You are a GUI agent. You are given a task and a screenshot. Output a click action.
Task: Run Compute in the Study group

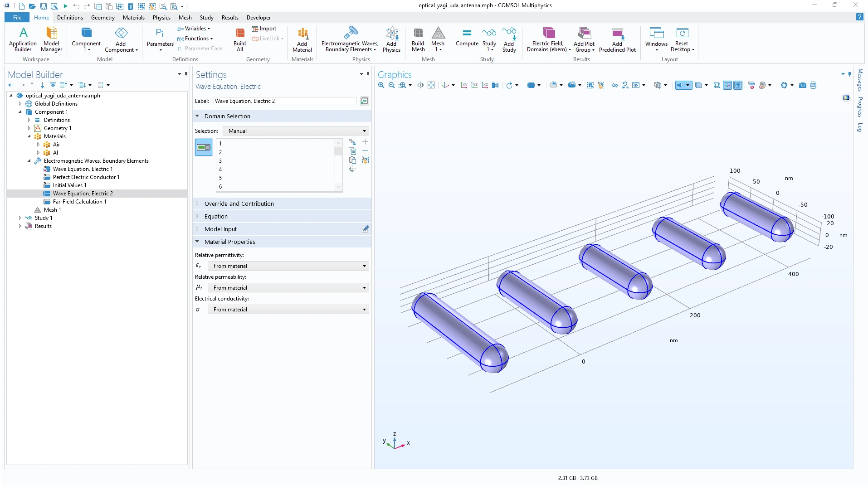pos(467,37)
